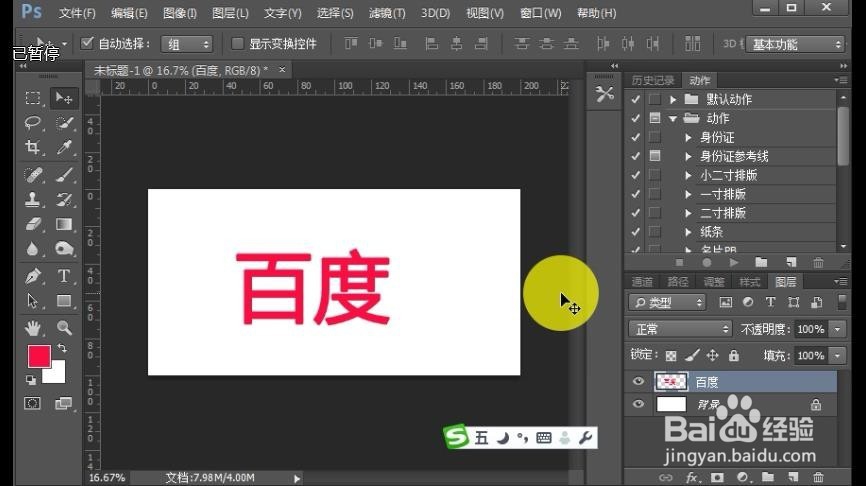Collapse the 动作 action set
Viewport: 866px width, 486px height.
pos(673,119)
